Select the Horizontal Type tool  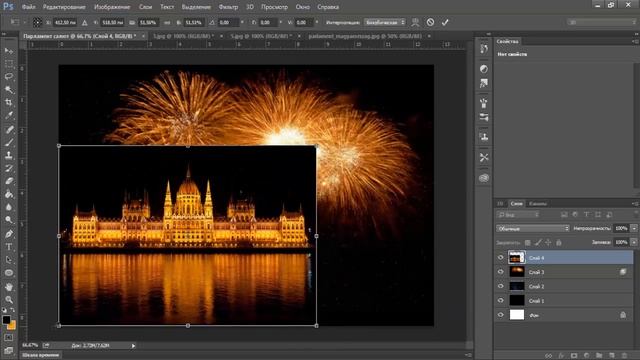click(x=9, y=247)
